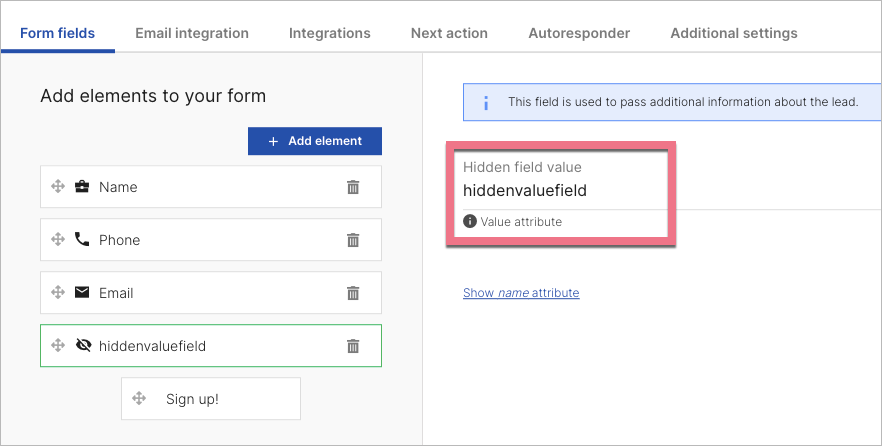Switch to the Integrations tab
The width and height of the screenshot is (882, 446).
pyautogui.click(x=329, y=33)
